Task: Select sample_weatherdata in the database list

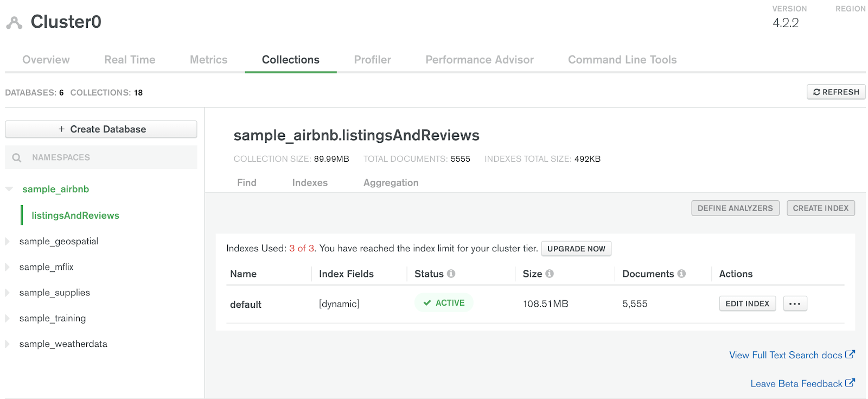Action: 63,344
